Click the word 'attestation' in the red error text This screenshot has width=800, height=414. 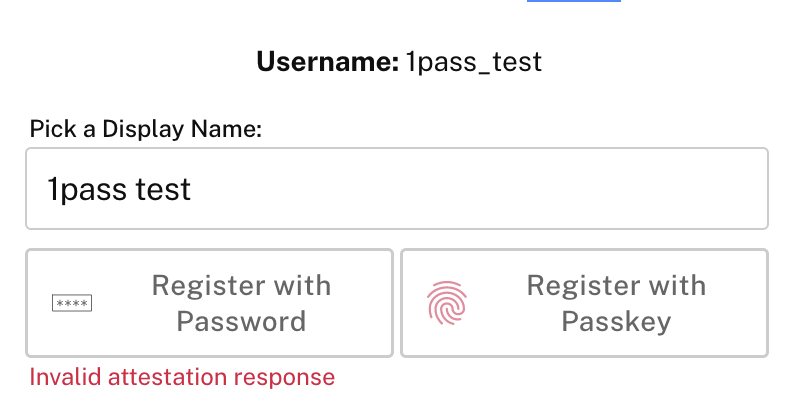tap(167, 377)
